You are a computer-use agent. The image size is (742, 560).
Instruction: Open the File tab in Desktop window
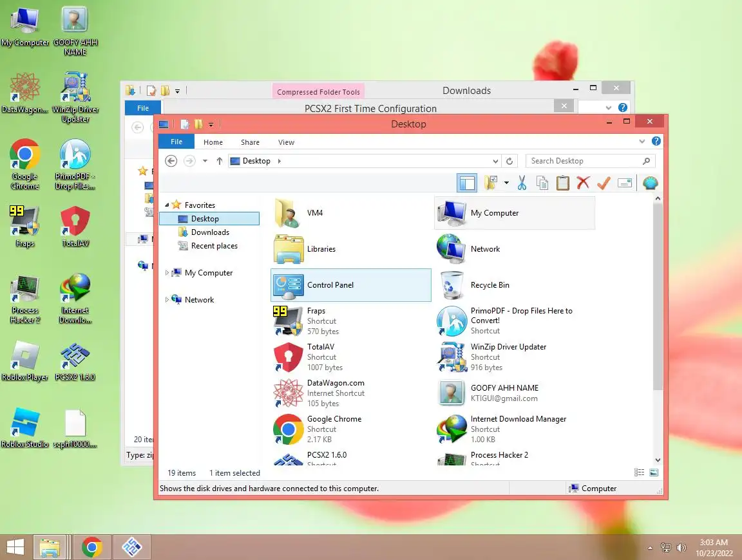176,142
